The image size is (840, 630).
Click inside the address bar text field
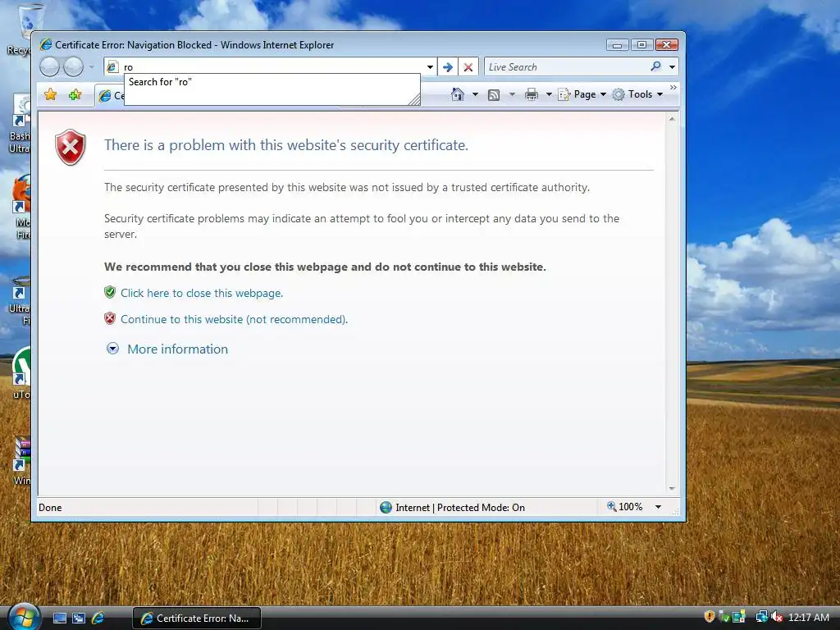(272, 67)
